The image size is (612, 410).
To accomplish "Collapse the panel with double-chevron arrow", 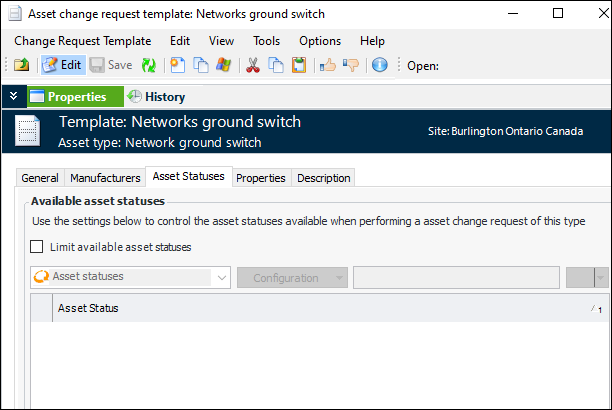I will tap(13, 97).
